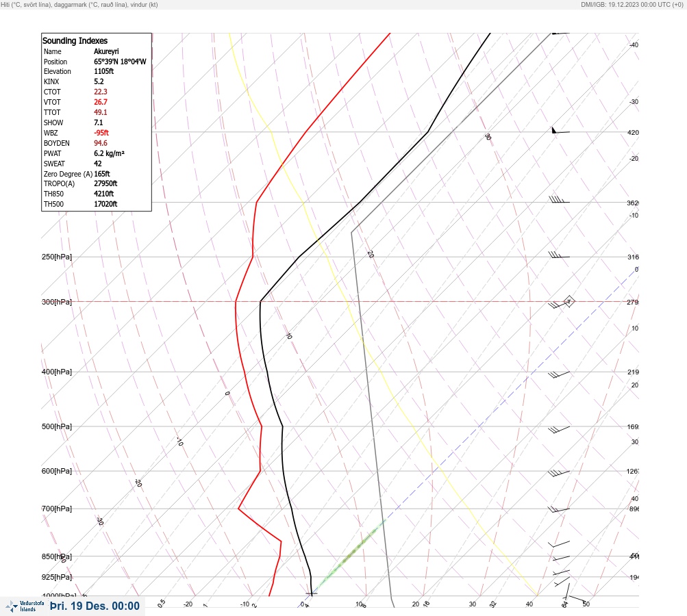The height and width of the screenshot is (616, 687).
Task: Select the position value 65°39'N 18°04'W
Action: (120, 62)
